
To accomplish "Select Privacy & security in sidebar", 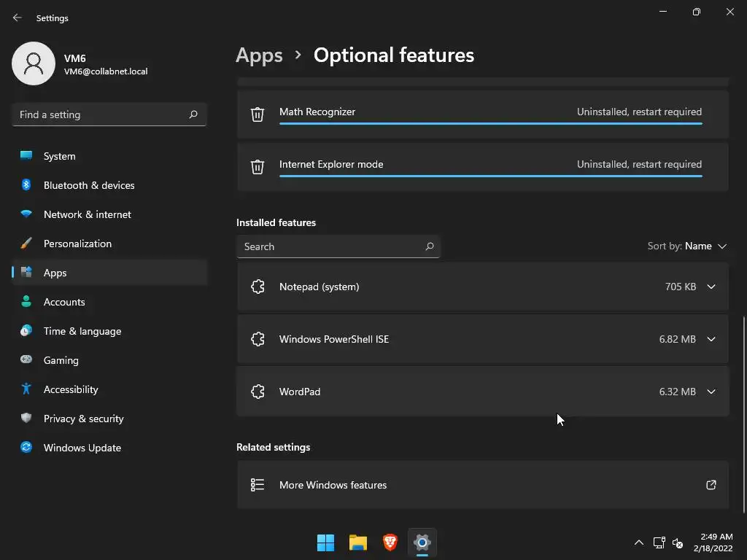I will [x=83, y=419].
